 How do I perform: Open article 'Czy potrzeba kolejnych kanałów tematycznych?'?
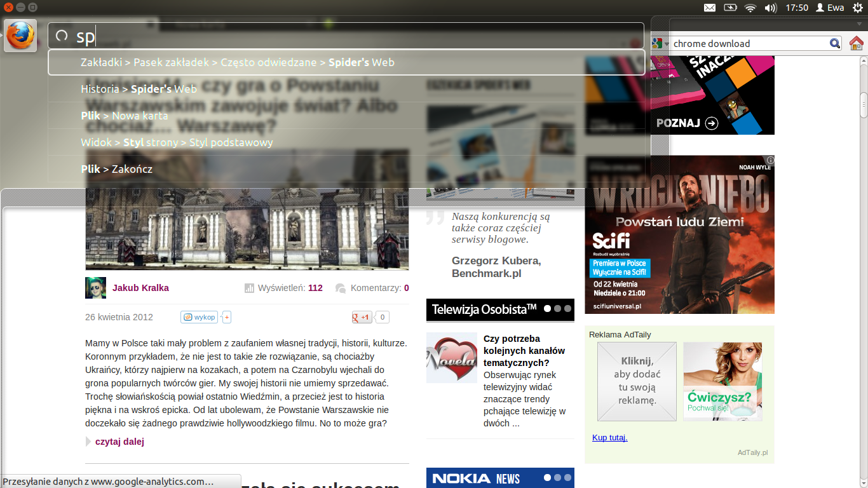(x=524, y=350)
